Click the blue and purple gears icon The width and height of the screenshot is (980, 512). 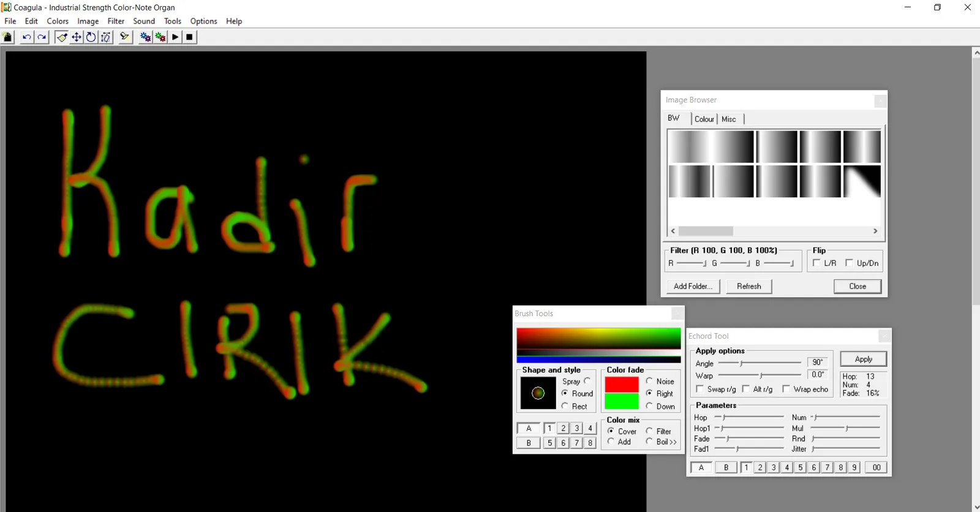tap(145, 37)
